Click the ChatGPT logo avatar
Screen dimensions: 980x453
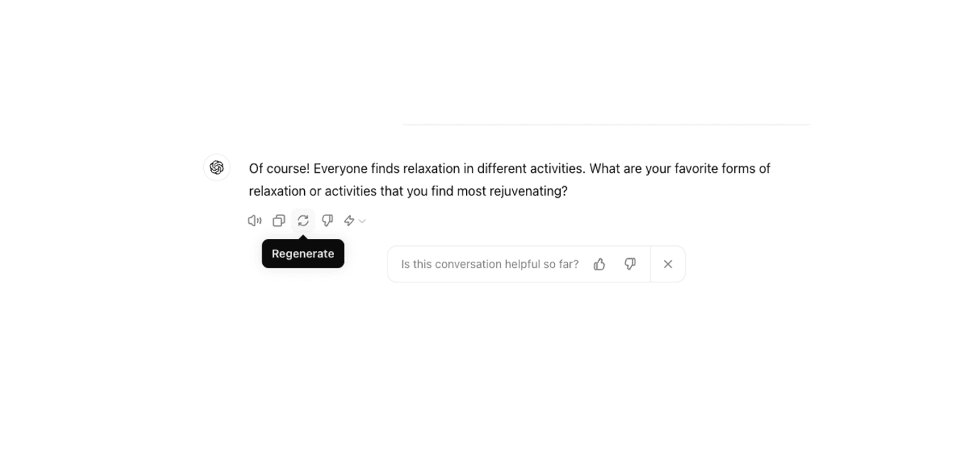click(217, 168)
